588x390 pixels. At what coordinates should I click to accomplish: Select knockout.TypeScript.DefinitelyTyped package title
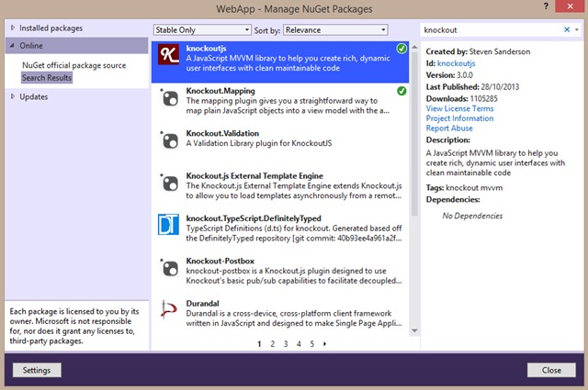[x=254, y=218]
